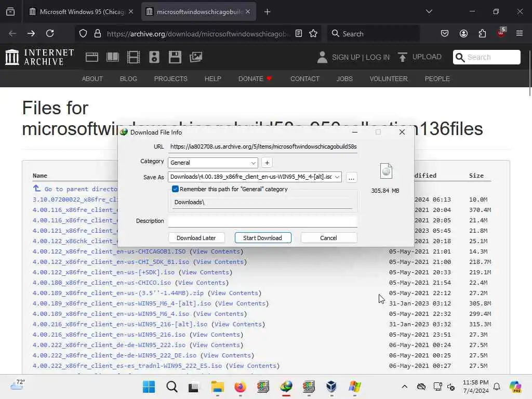The height and width of the screenshot is (399, 532).
Task: Open the DONATE menu item
Action: coord(255,79)
